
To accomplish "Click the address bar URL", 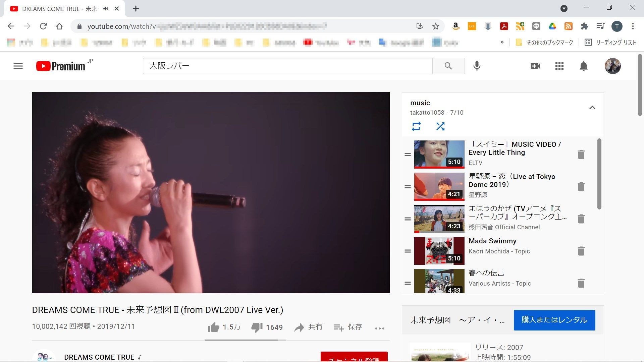I will (x=207, y=26).
